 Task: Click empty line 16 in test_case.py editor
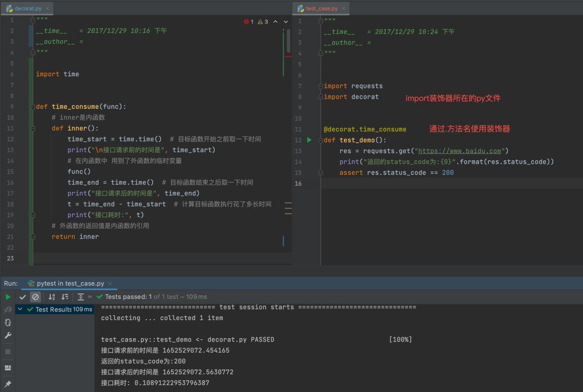452,183
